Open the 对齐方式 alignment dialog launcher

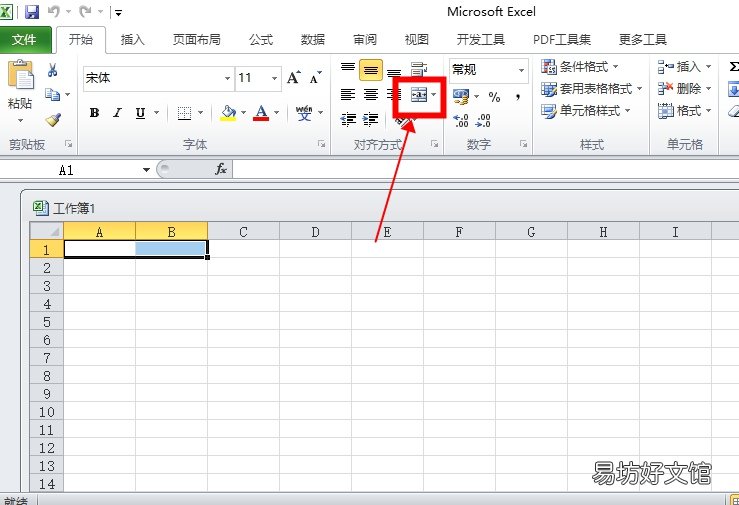coord(435,144)
